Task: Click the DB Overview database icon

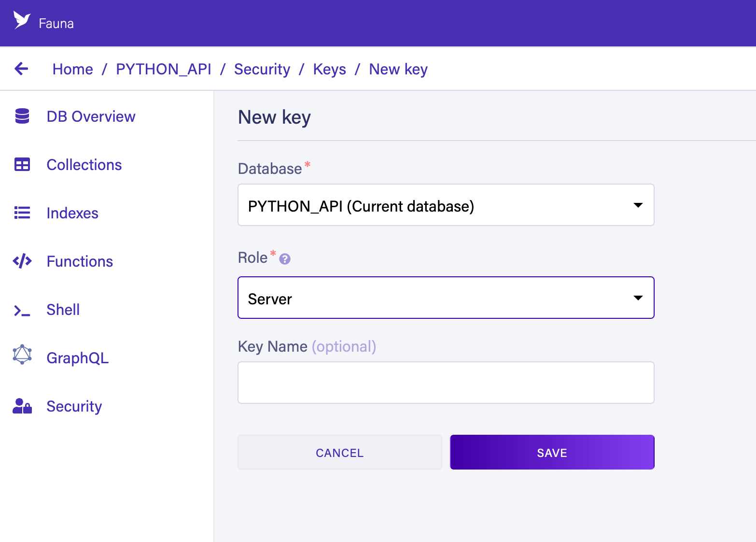Action: [x=22, y=116]
